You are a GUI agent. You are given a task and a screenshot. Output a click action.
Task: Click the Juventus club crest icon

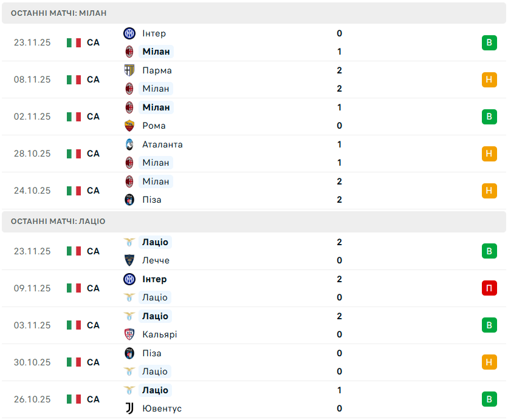pos(129,408)
